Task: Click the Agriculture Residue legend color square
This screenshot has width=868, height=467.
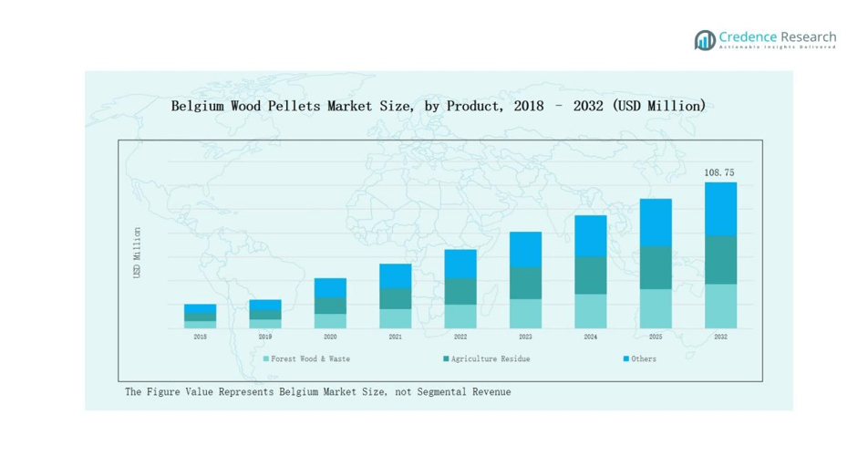Action: tap(447, 359)
